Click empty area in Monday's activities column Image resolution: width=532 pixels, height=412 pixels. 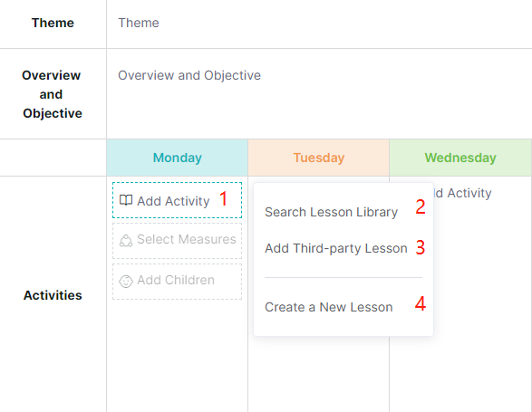pyautogui.click(x=177, y=356)
